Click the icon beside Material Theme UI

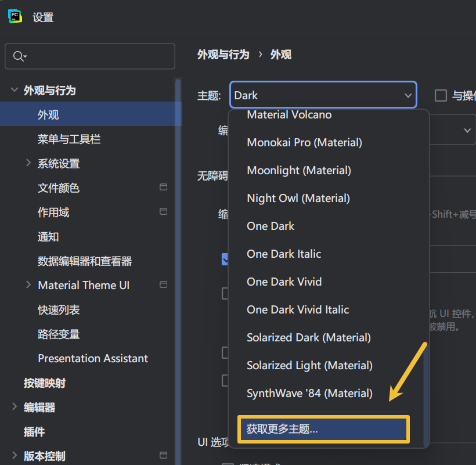tap(164, 284)
